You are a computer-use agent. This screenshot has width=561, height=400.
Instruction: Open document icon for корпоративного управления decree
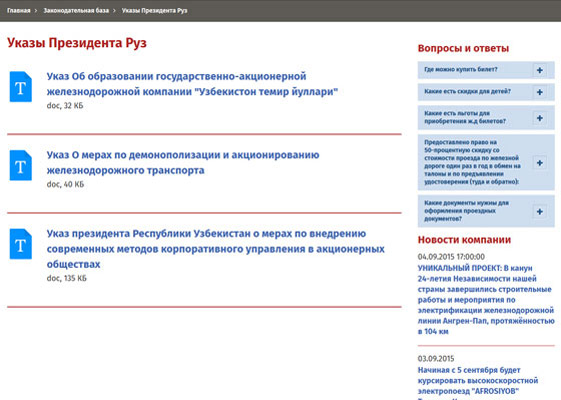[21, 244]
